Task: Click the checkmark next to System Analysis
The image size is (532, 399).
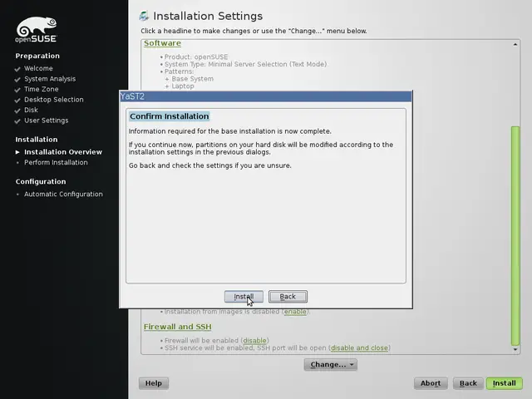Action: click(x=17, y=80)
